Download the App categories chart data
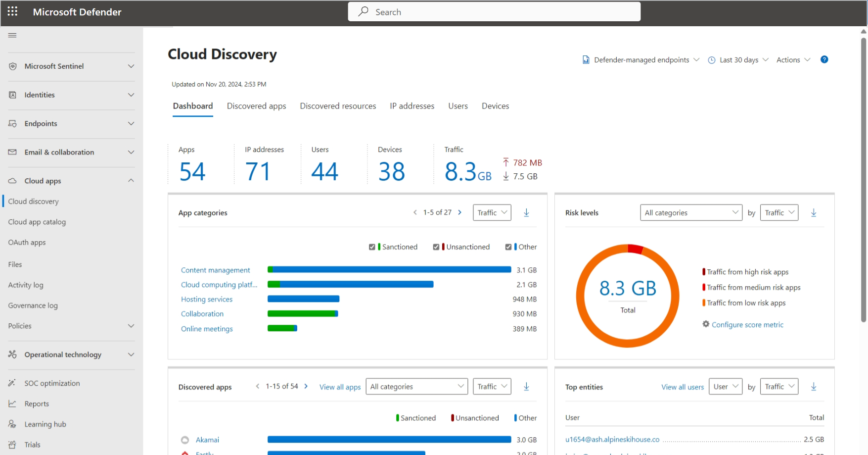Viewport: 868px width, 455px height. point(526,212)
